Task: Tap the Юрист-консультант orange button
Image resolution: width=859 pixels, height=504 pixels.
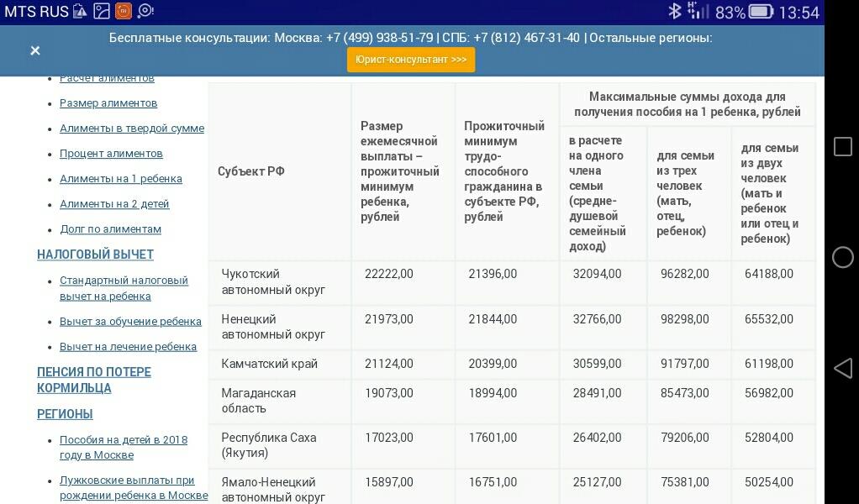Action: [411, 60]
